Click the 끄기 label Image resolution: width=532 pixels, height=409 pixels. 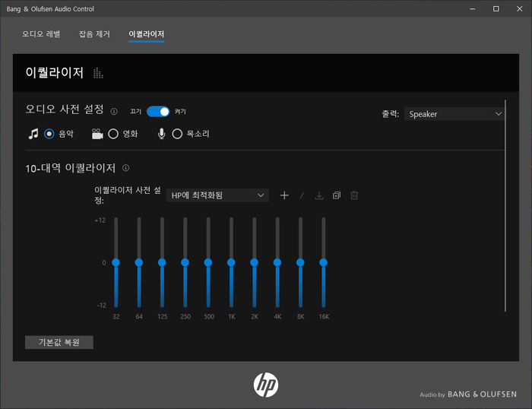click(x=135, y=111)
